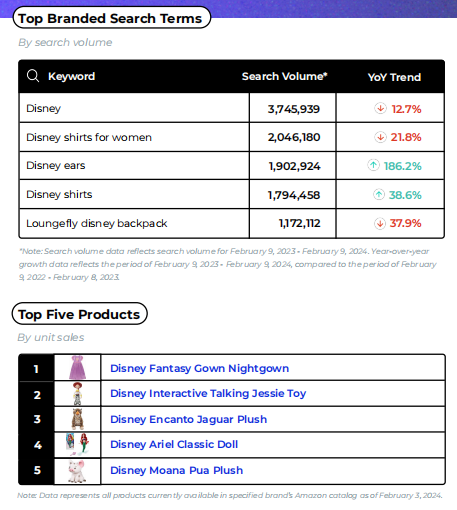Open the jaguar plush product thumbnail

(78, 419)
